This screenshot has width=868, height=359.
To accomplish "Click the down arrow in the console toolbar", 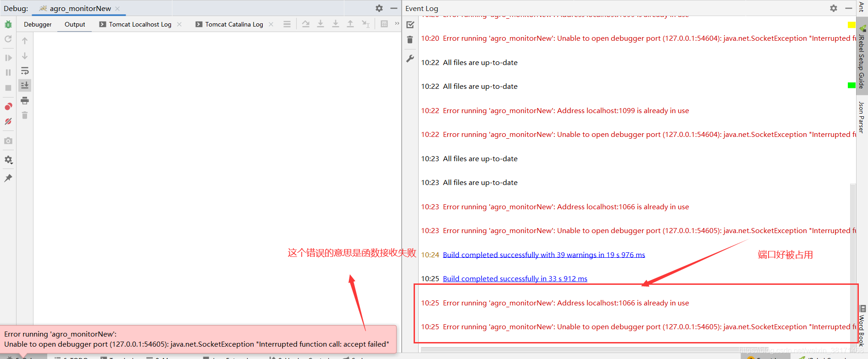I will tap(25, 56).
